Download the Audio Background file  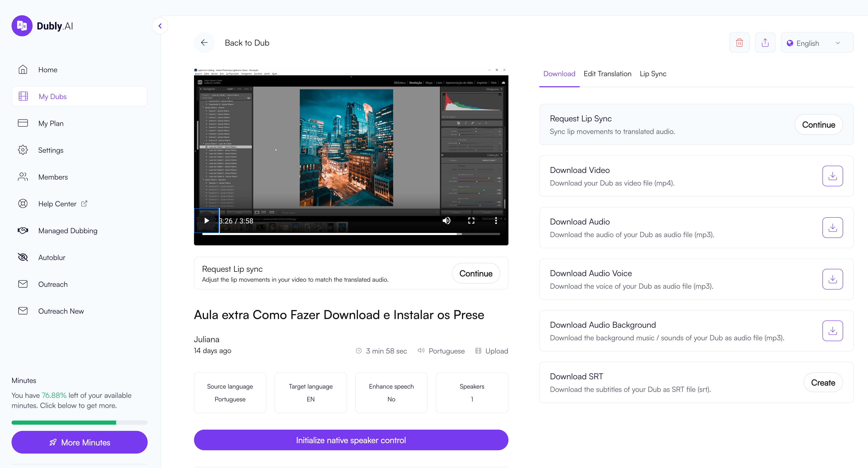click(832, 331)
